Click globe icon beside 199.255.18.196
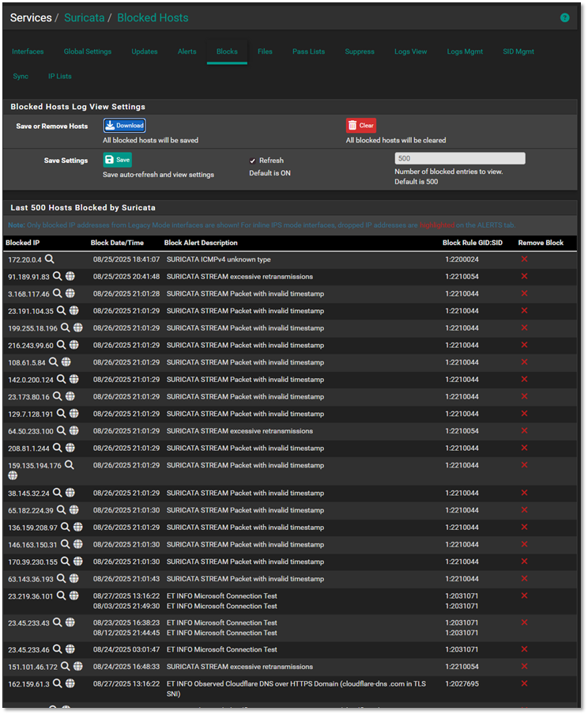Image resolution: width=588 pixels, height=715 pixels. pos(78,328)
